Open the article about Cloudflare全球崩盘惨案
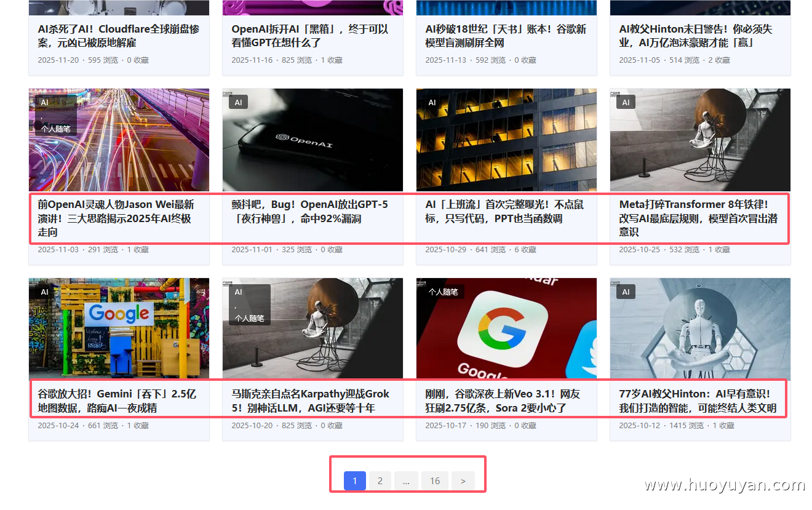This screenshot has width=812, height=510. click(x=119, y=36)
